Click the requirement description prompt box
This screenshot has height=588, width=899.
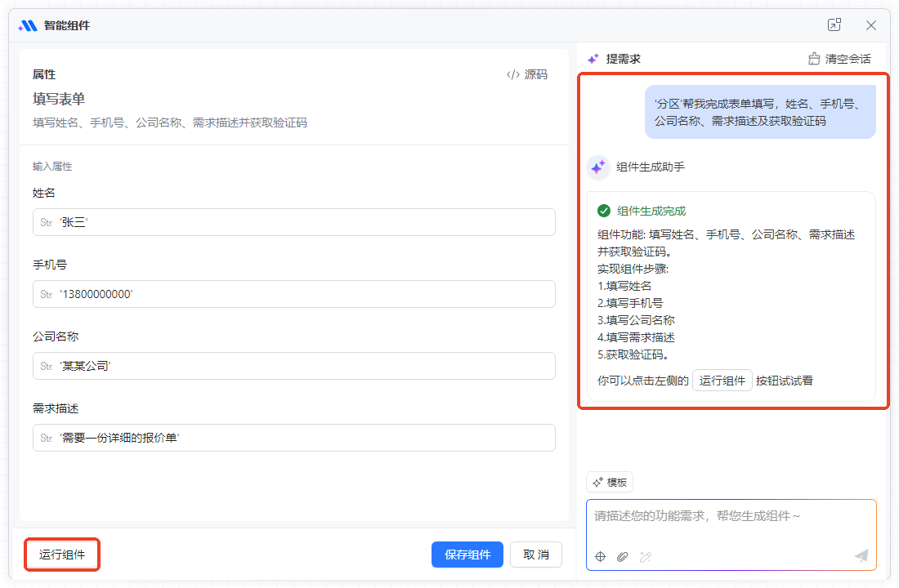[731, 523]
